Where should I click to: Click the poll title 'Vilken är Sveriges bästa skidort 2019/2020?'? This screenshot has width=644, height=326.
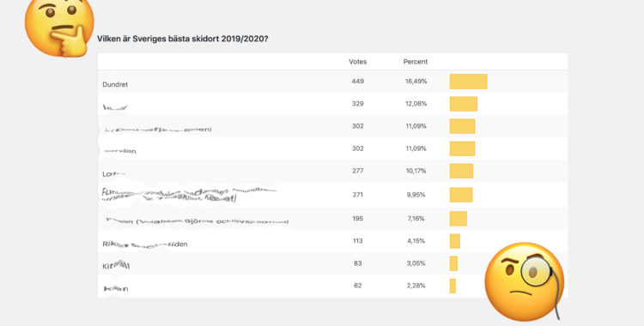[x=182, y=39]
